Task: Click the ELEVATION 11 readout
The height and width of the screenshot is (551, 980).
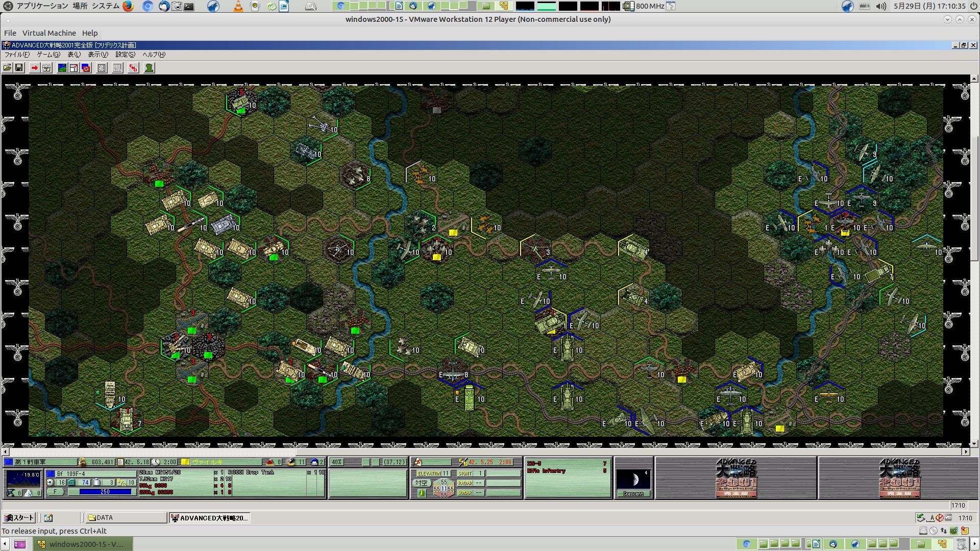Action: [433, 474]
